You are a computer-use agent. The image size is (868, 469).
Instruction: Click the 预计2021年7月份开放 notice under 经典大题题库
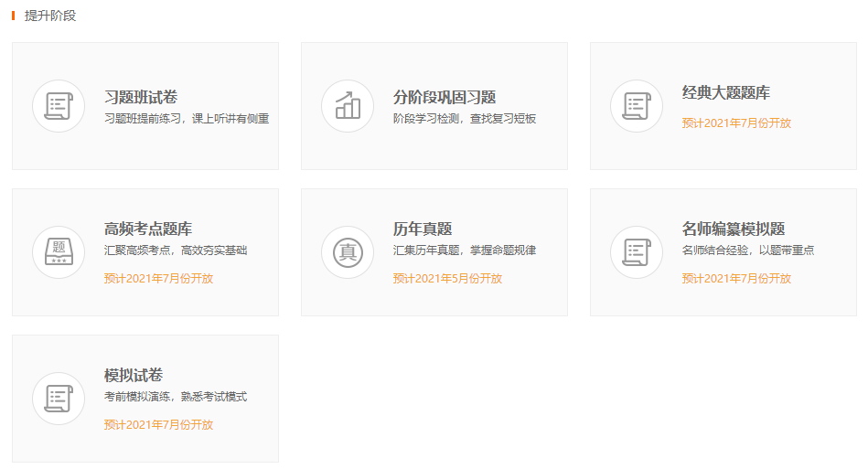(736, 123)
